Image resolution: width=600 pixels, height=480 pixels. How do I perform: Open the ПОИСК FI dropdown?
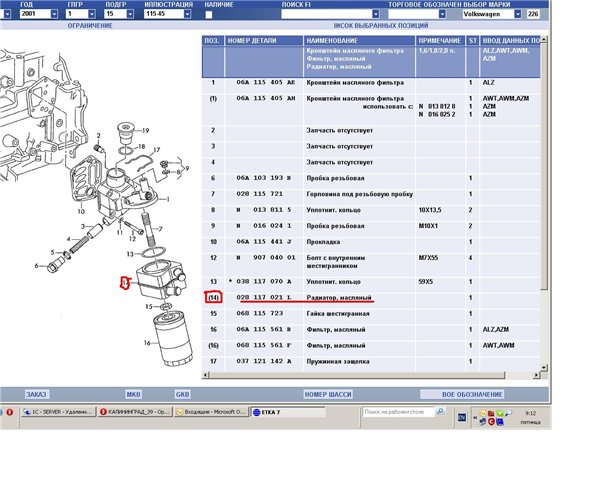(376, 14)
